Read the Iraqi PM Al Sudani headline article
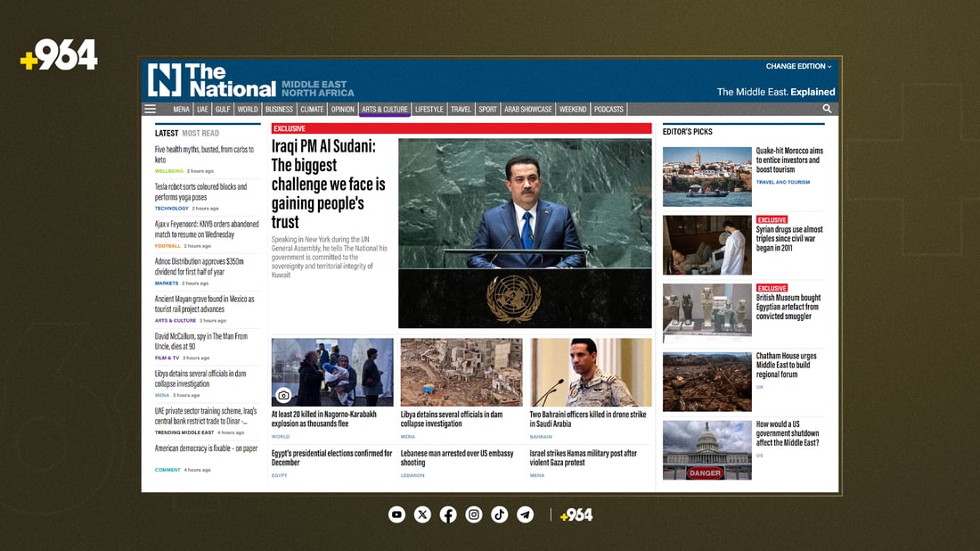Viewport: 980px width, 551px height. coord(328,185)
